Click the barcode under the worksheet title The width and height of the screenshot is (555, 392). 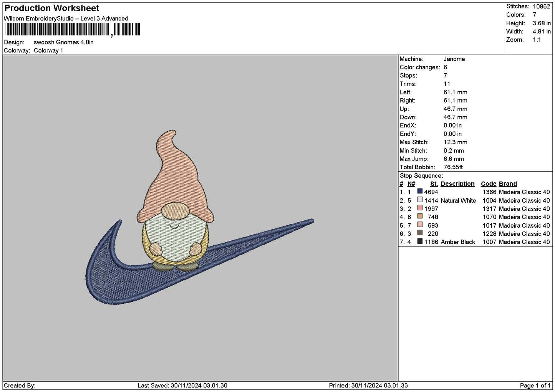[73, 30]
